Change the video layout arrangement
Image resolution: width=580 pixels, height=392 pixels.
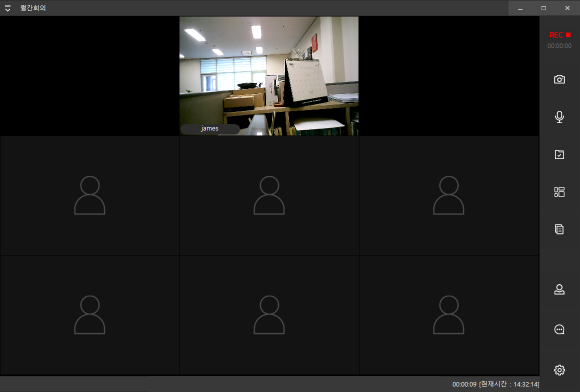pos(559,192)
